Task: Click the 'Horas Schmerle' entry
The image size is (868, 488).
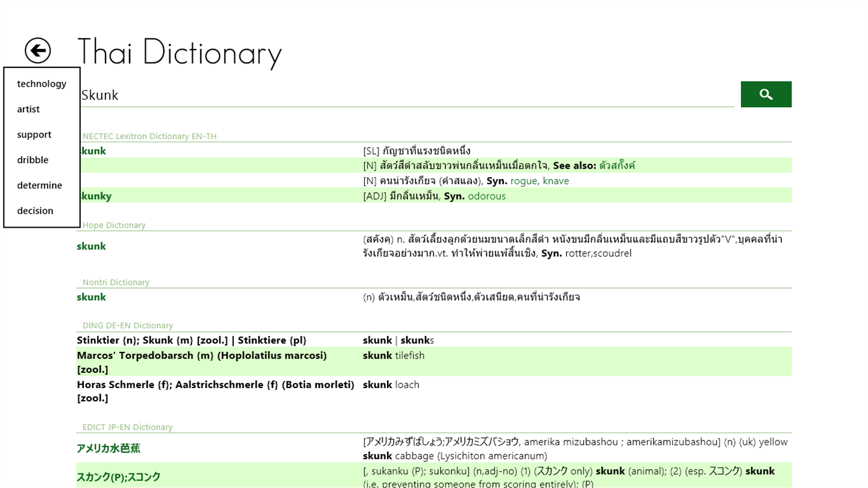Action: 215,391
